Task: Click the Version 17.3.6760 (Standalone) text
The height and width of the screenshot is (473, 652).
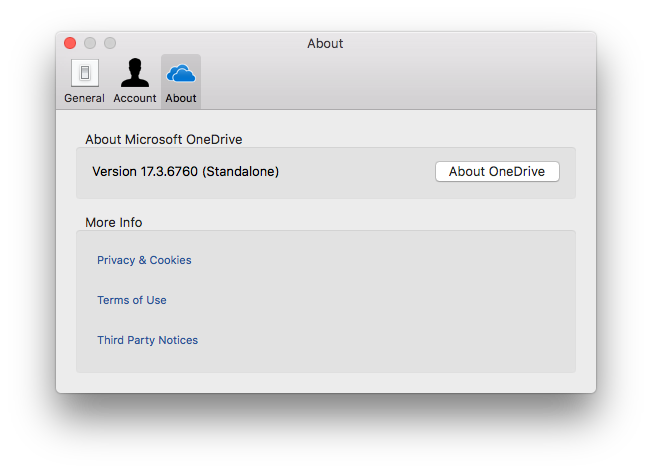Action: point(185,171)
